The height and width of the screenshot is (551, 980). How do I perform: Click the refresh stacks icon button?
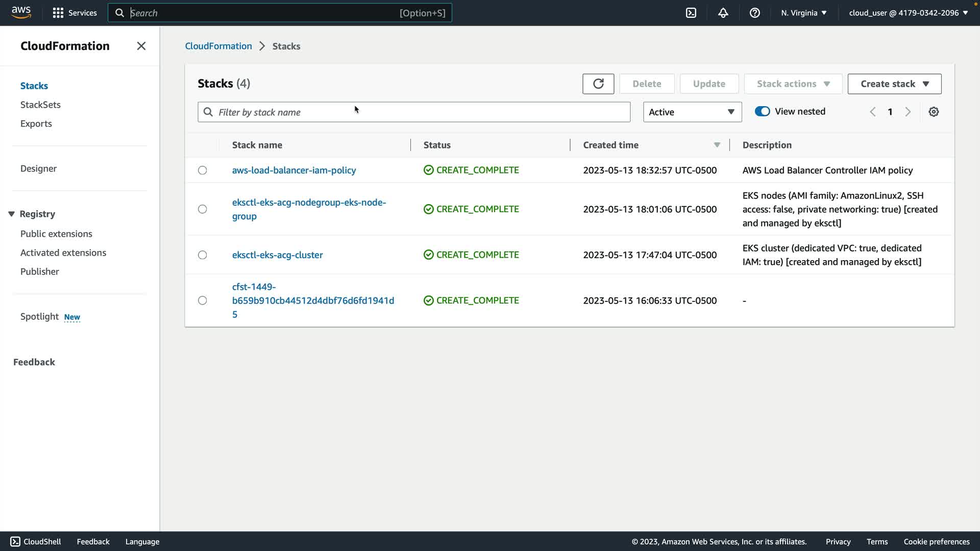click(598, 84)
